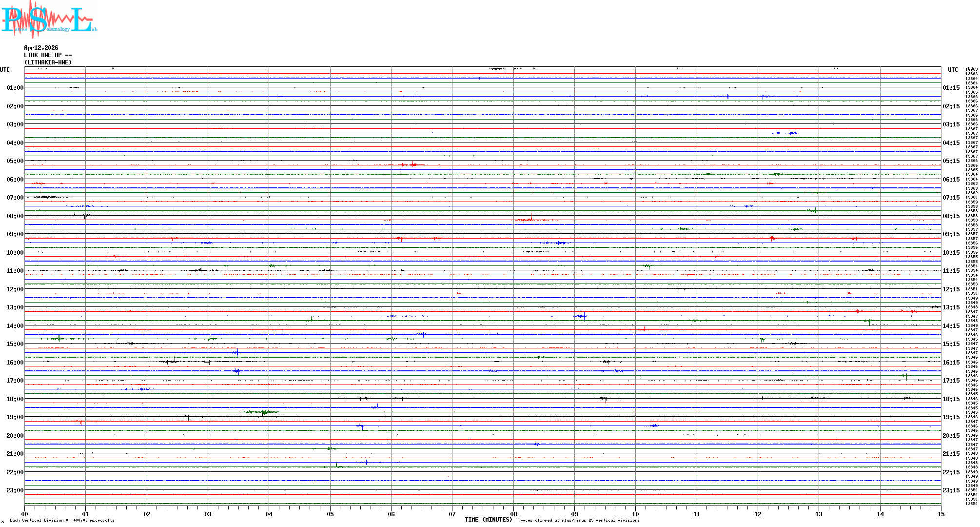Click the left UTC axis label

pyautogui.click(x=5, y=70)
